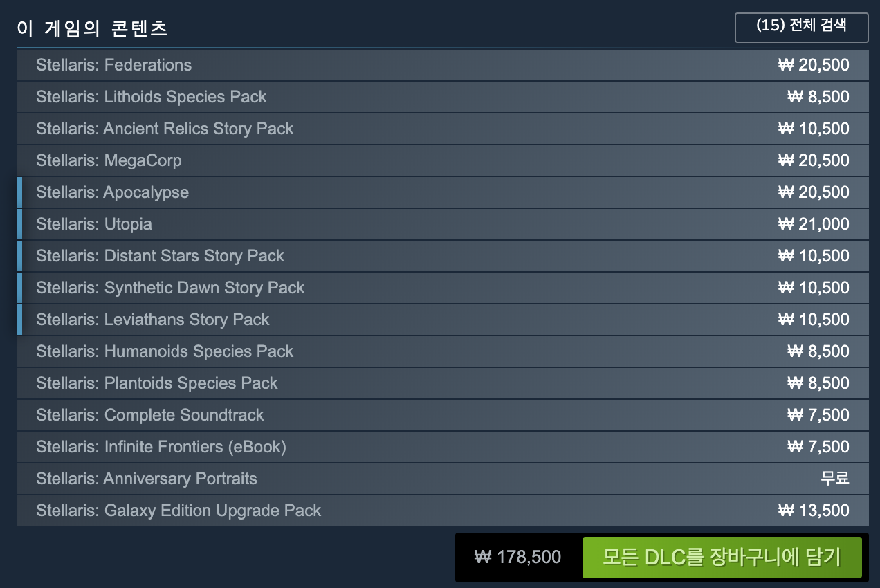This screenshot has height=588, width=880.
Task: Open Stellaris: Utopia DLC page
Action: pos(94,224)
